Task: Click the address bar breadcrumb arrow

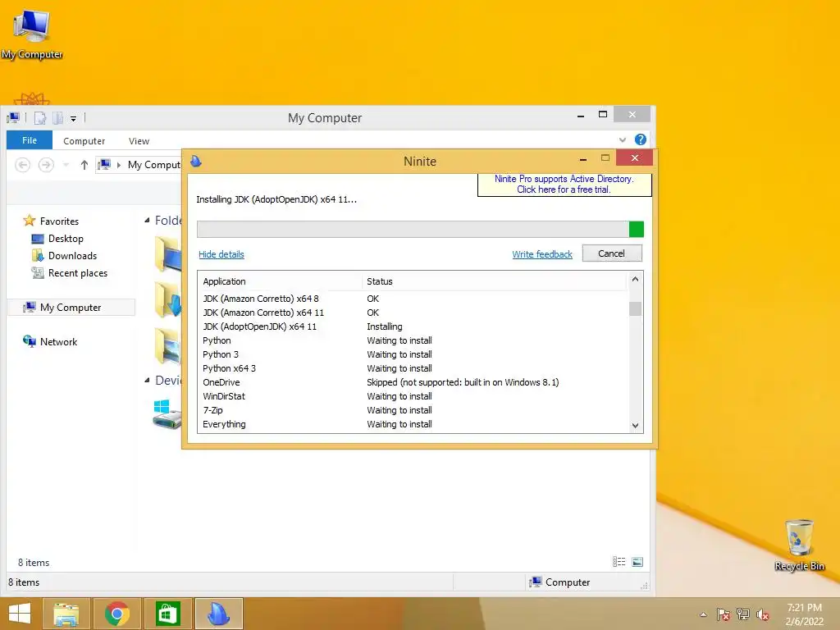Action: 119,165
